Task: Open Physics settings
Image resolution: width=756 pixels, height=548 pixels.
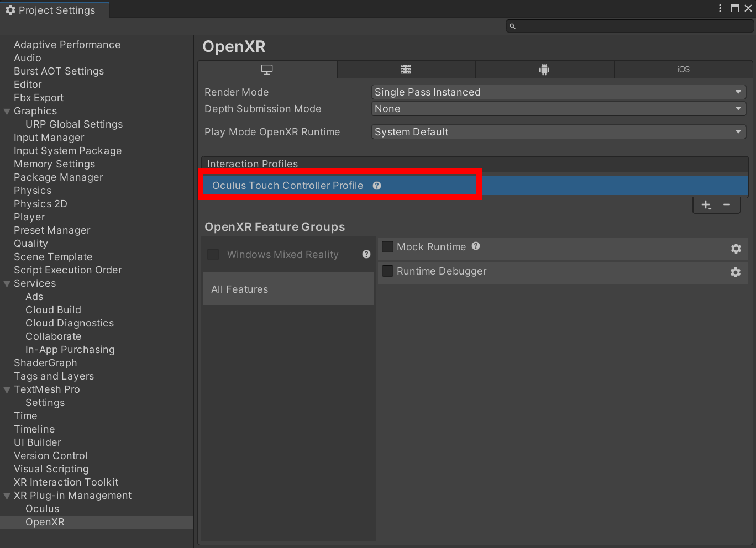Action: click(x=33, y=191)
